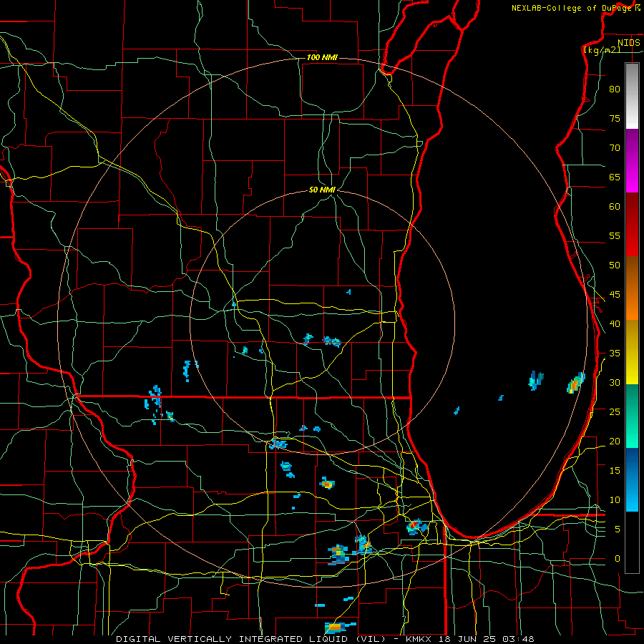Click the 50 value on the color scale
Viewport: 644px width, 644px height.
(x=615, y=265)
